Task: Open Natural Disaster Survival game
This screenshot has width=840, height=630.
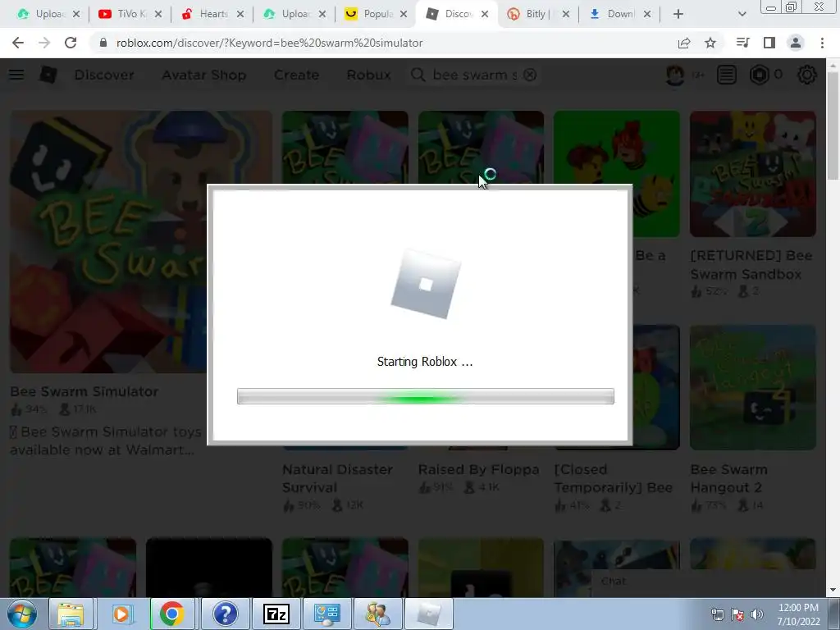Action: [x=337, y=478]
